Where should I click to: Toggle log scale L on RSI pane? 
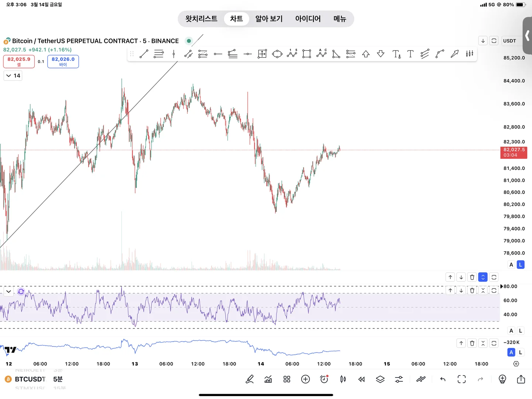521,331
